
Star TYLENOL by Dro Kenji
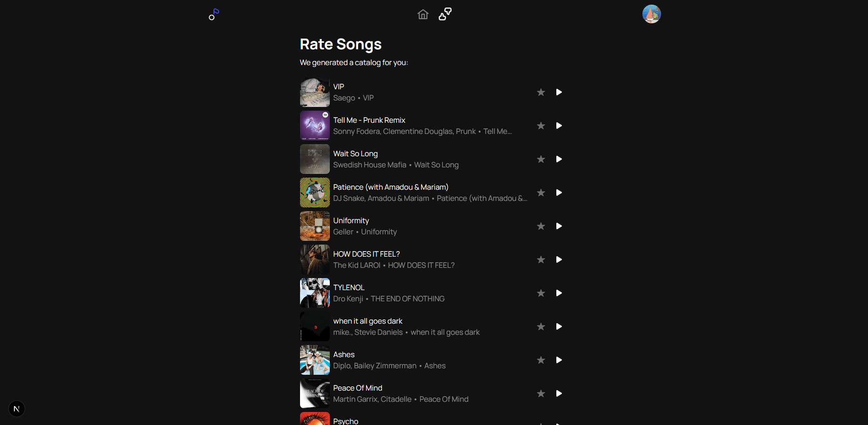(541, 293)
